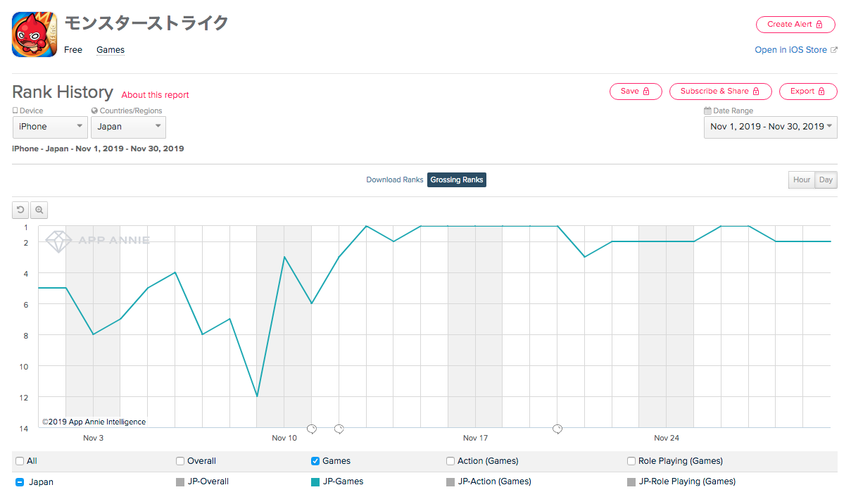The image size is (851, 504).
Task: Click the Export button
Action: tap(808, 92)
